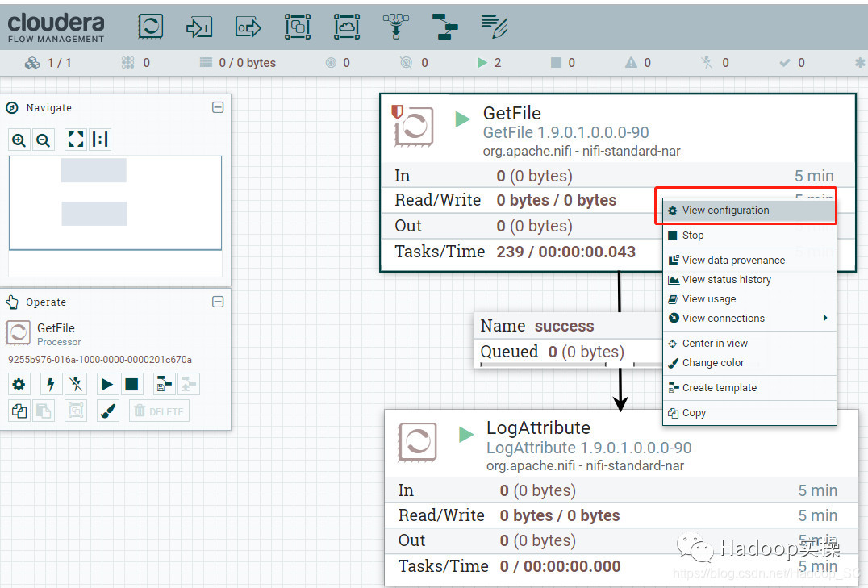Click the cluster nodes 1 / 1 status
This screenshot has height=588, width=868.
pos(48,63)
